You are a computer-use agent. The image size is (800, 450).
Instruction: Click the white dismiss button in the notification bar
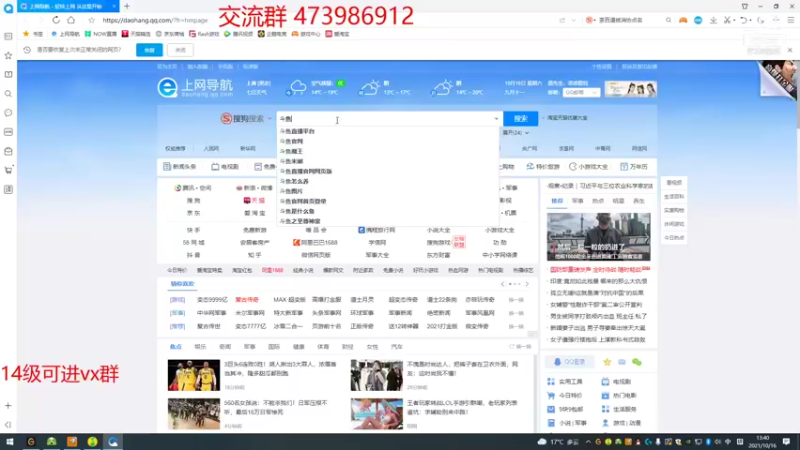[180, 50]
